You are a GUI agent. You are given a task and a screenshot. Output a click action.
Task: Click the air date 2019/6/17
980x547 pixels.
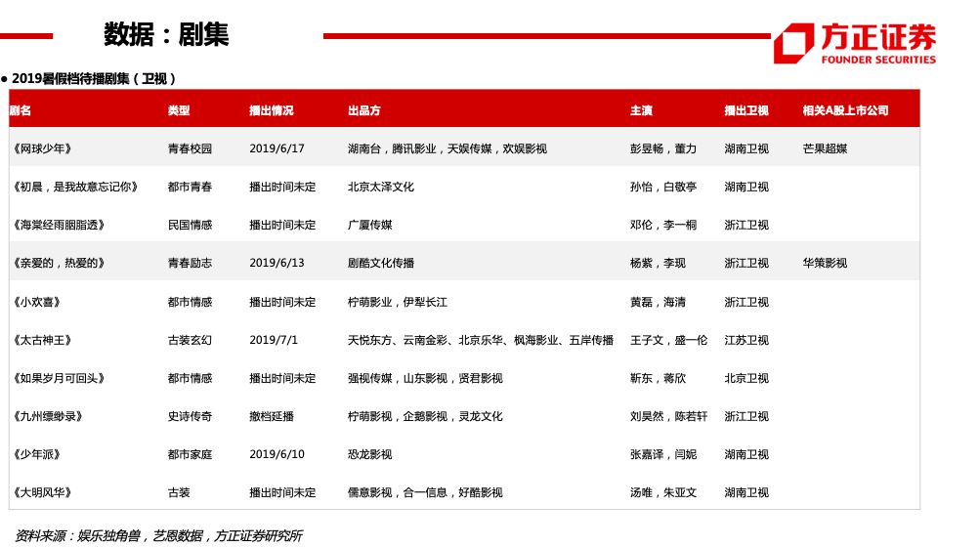click(x=277, y=148)
